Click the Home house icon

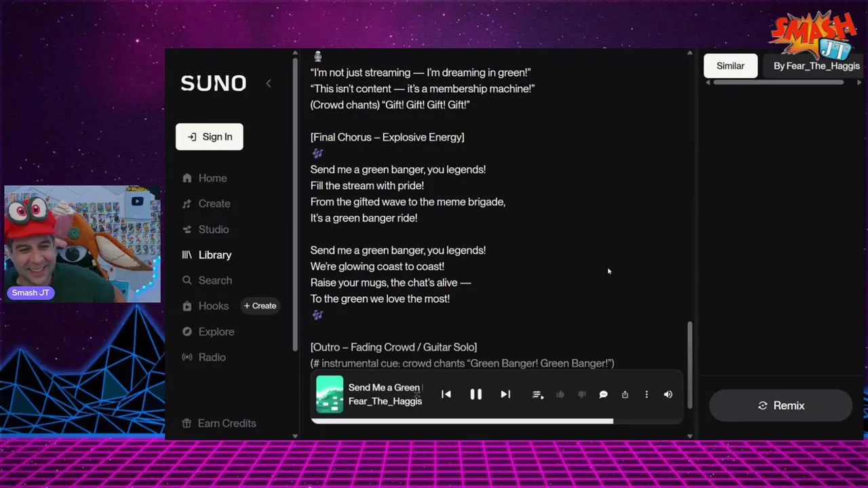coord(187,178)
